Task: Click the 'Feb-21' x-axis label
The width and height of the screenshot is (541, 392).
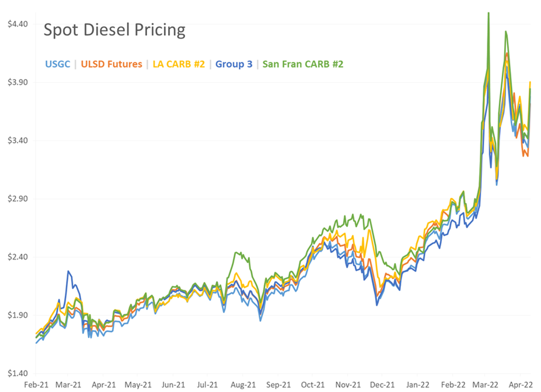Action: coord(36,385)
